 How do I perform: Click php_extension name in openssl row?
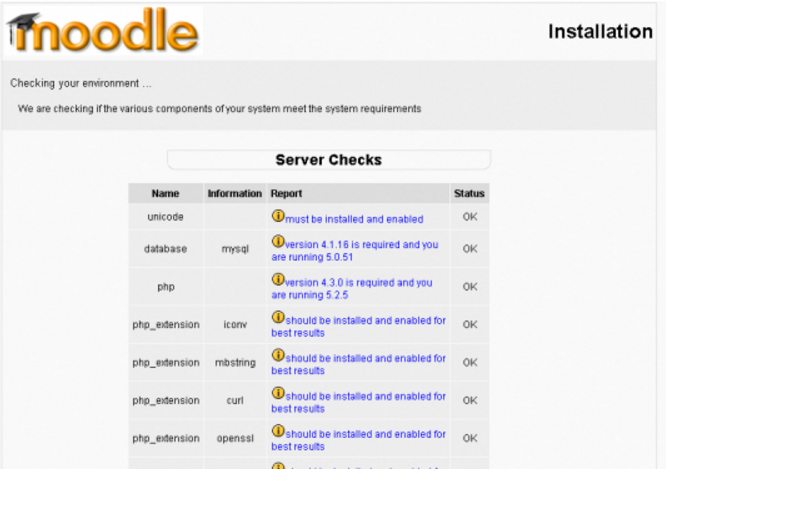click(166, 439)
